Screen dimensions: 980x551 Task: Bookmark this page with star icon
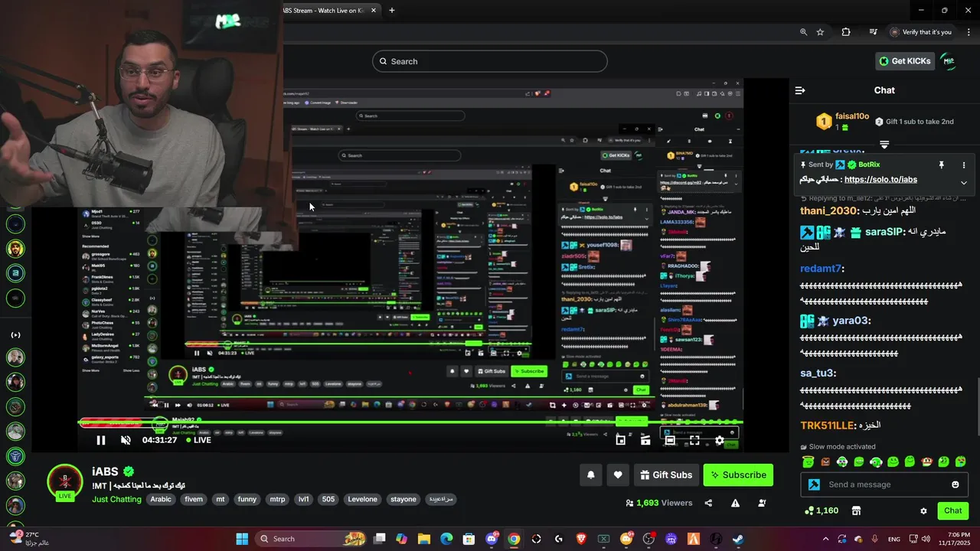[820, 32]
